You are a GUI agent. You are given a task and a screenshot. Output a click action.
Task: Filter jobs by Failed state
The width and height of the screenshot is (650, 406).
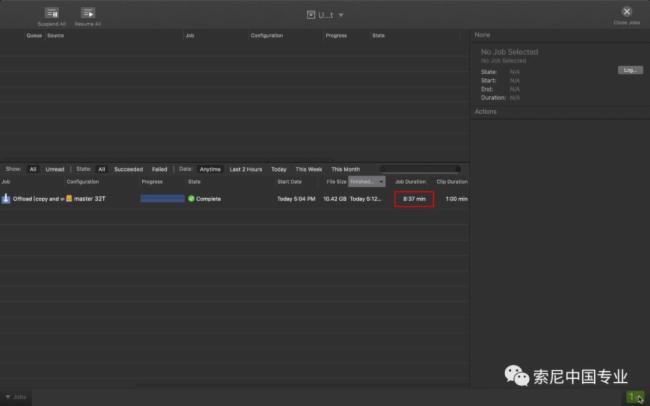pyautogui.click(x=160, y=169)
